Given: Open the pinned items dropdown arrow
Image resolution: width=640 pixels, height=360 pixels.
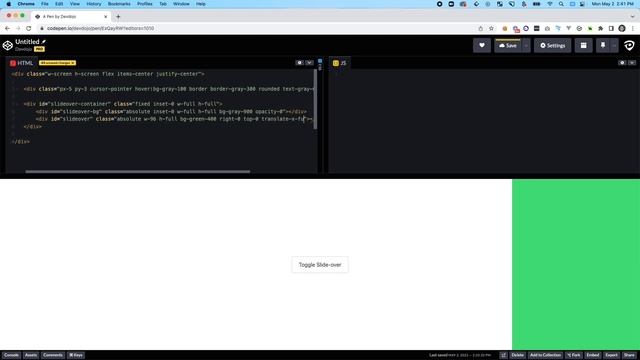Looking at the screenshot, I should point(614,45).
